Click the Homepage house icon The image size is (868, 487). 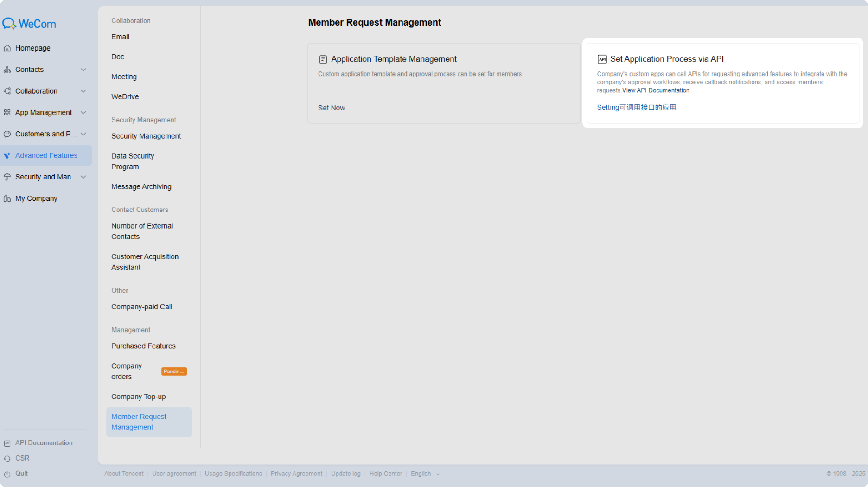point(7,48)
